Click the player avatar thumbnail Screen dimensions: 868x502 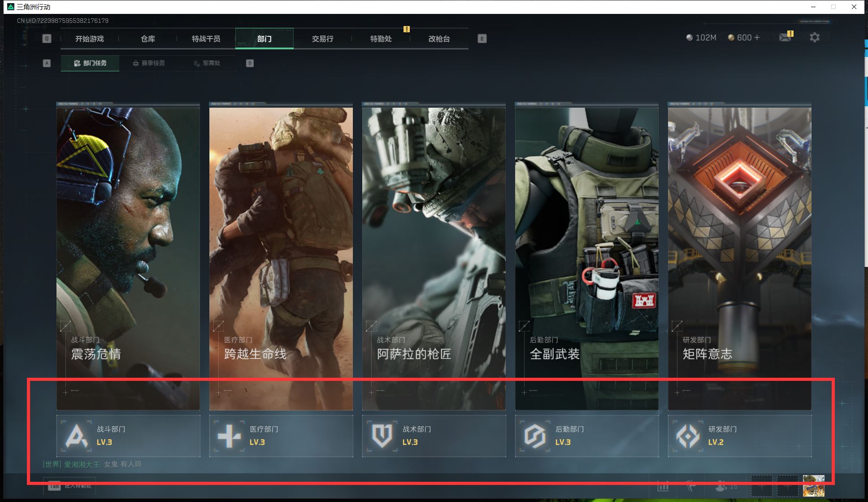[813, 486]
